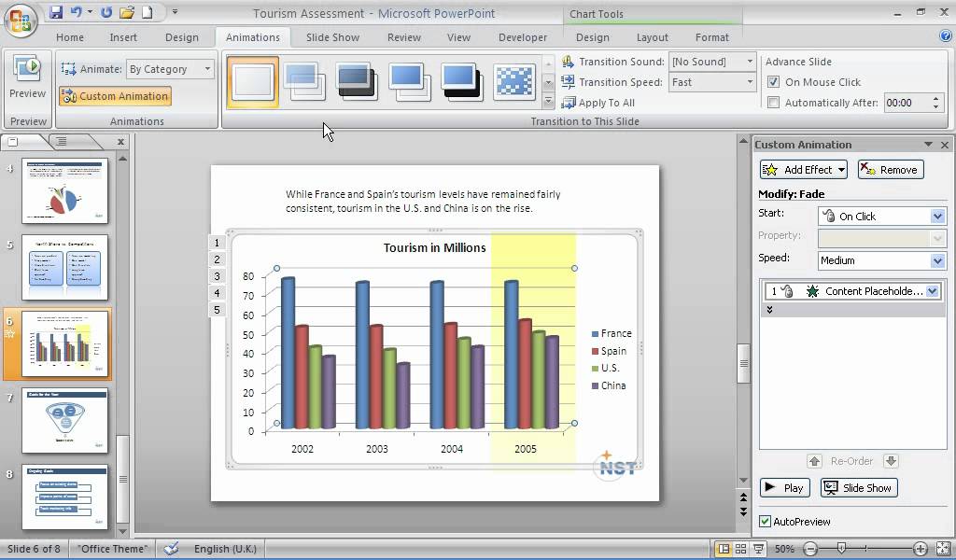The image size is (956, 560).
Task: Toggle the On Mouse Click checkbox
Action: tap(773, 81)
